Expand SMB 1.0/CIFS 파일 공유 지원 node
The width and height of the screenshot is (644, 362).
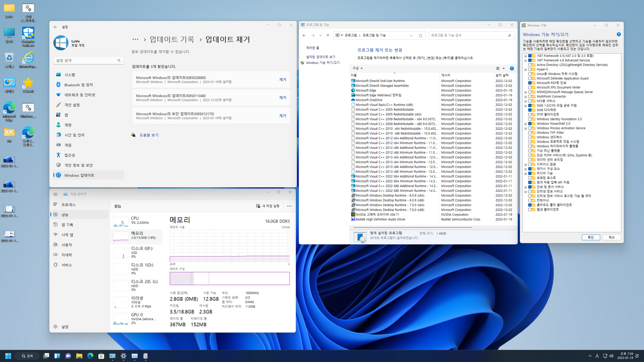point(526,106)
